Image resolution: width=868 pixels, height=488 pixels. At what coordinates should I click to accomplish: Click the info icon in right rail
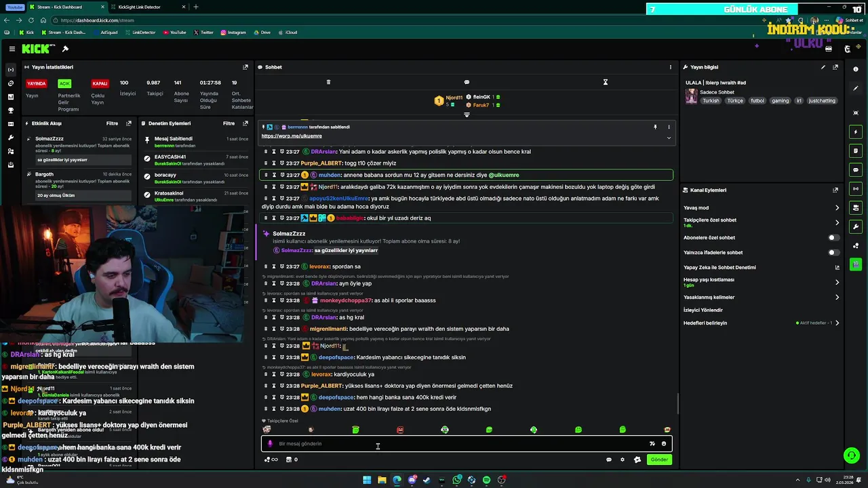pyautogui.click(x=856, y=69)
